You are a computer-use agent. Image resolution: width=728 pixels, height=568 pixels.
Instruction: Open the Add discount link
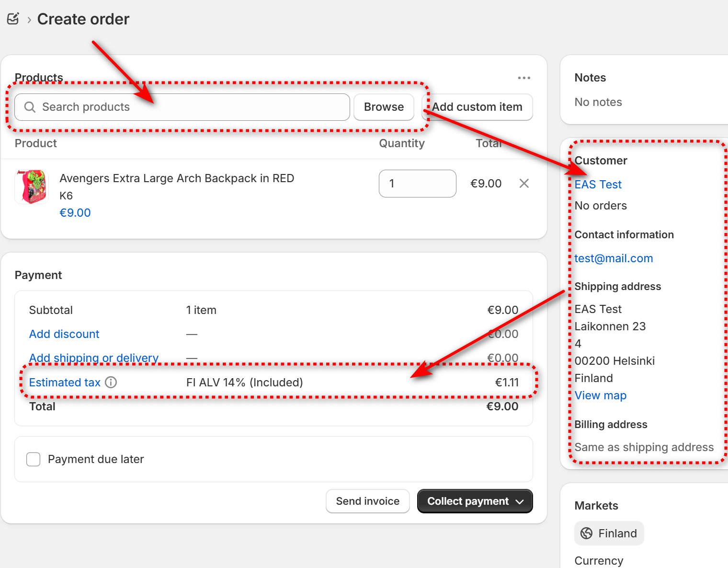point(64,334)
